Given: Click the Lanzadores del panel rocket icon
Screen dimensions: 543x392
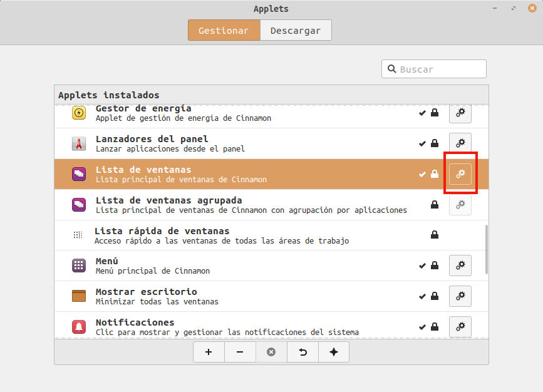Looking at the screenshot, I should (x=79, y=143).
